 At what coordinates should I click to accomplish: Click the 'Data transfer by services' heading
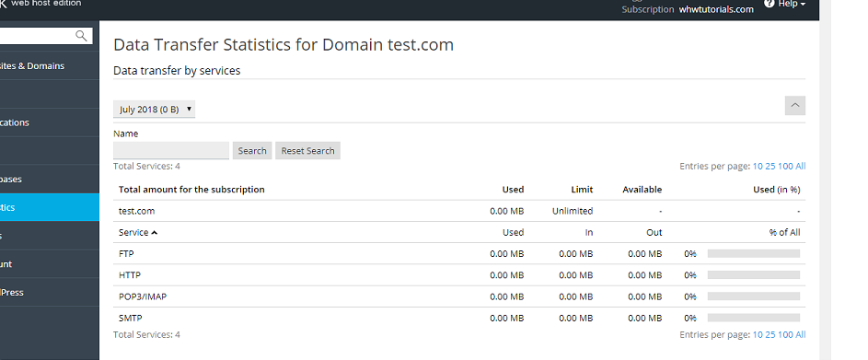click(177, 70)
